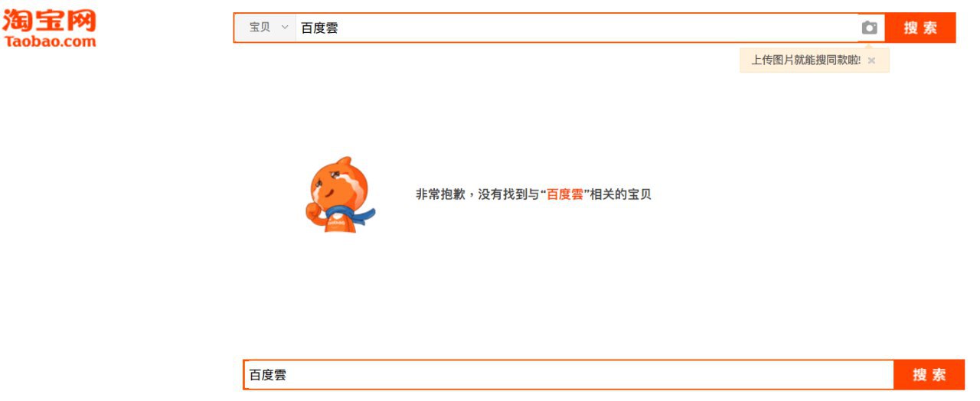Open the 宝贝 search category dropdown
Viewport: 980px width, 401px height.
click(x=266, y=28)
